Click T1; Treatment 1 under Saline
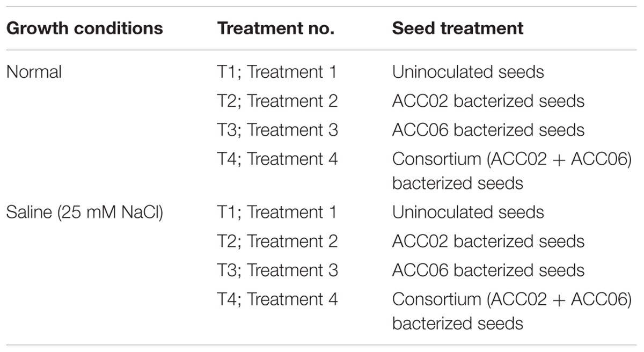This screenshot has height=352, width=644. tap(277, 212)
